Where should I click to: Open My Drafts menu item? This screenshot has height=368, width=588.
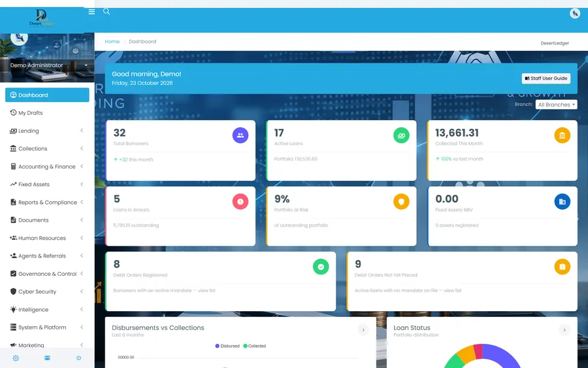47,112
